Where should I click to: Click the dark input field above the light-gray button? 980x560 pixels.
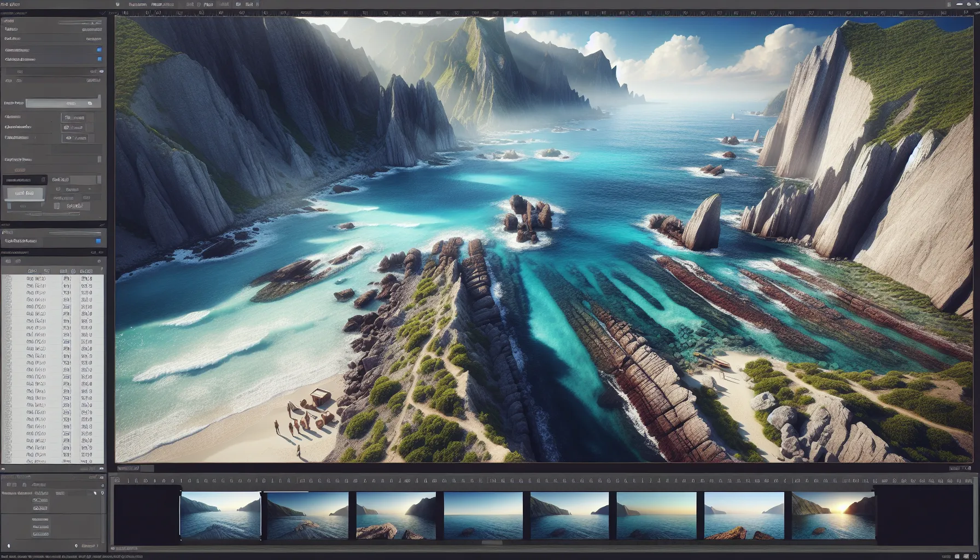click(x=25, y=180)
